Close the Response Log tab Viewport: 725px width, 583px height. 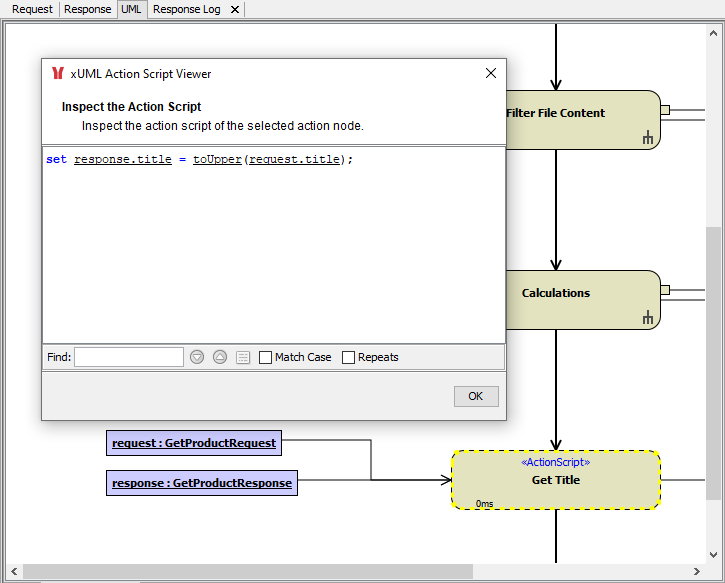point(234,9)
